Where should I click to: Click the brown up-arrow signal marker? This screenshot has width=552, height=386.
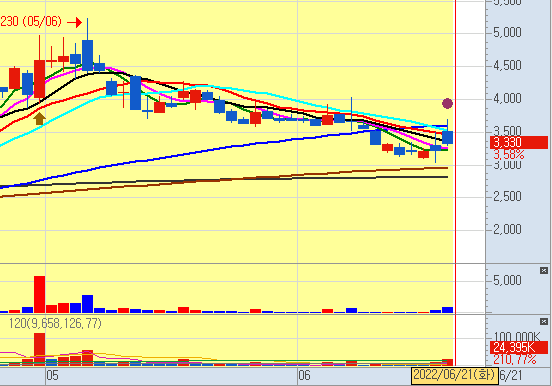39,118
